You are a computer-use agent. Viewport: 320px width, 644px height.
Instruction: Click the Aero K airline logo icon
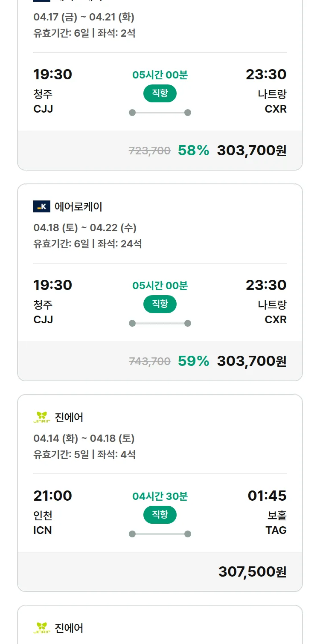pos(42,207)
